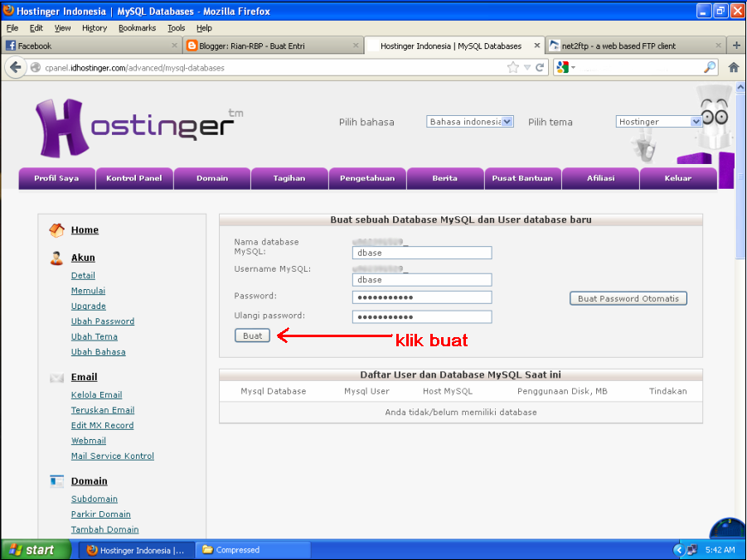The width and height of the screenshot is (747, 560).
Task: Switch to Blogger Rian-RBP tab
Action: [x=272, y=46]
